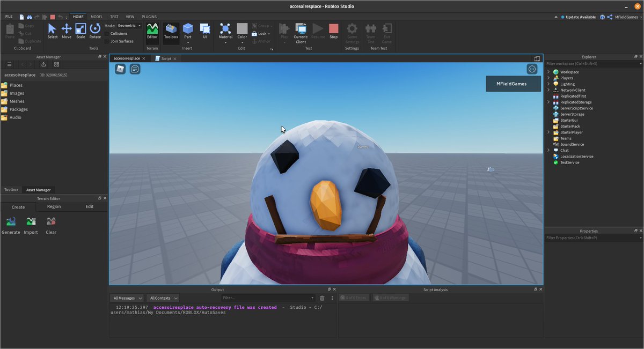Viewport: 644px width, 349px height.
Task: Toggle the 0 of 0 Errors filter
Action: pos(354,298)
